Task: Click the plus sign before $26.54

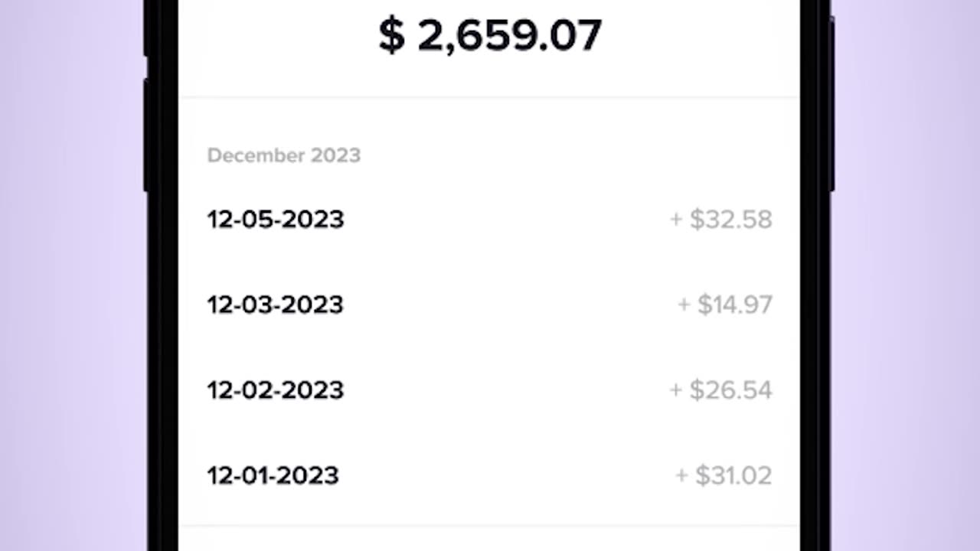Action: [676, 391]
